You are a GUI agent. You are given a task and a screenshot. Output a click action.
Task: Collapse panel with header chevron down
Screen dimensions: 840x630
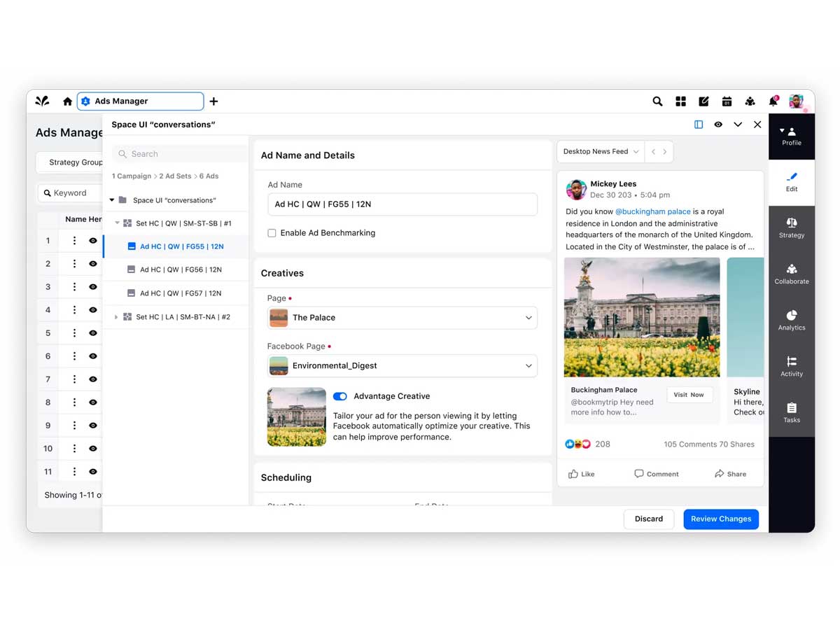pos(738,125)
